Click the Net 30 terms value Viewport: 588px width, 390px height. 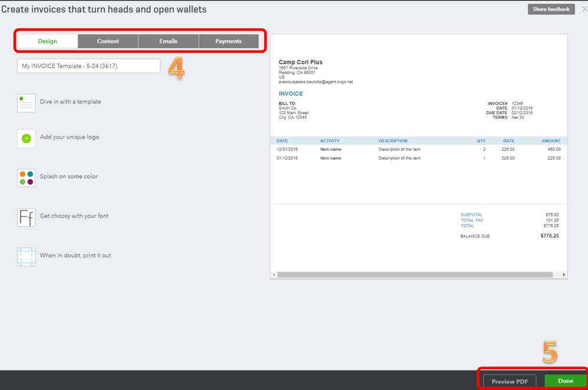click(518, 117)
